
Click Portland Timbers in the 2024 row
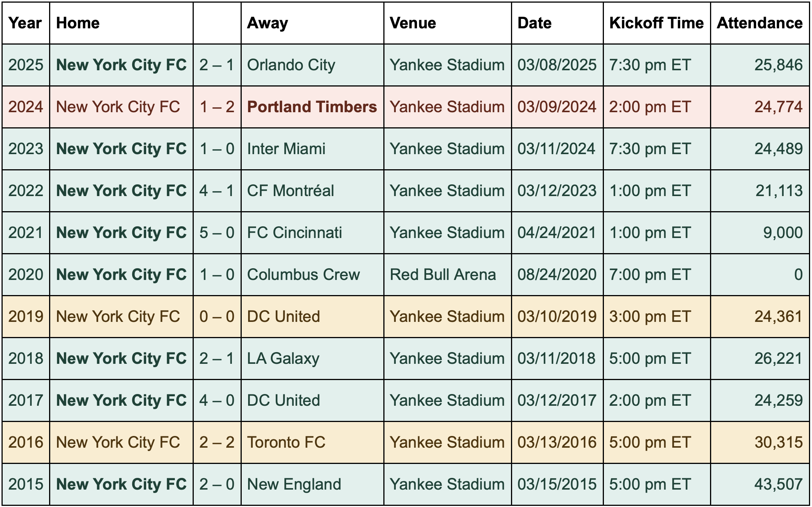(x=312, y=107)
